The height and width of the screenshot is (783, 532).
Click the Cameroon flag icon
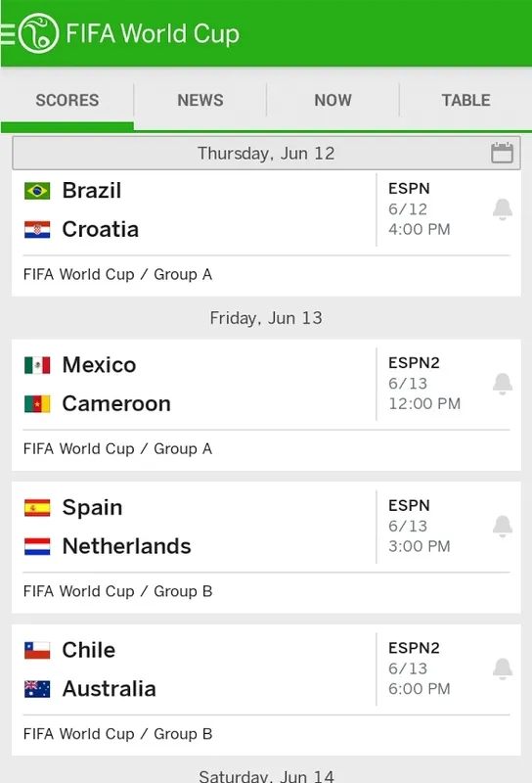click(37, 404)
